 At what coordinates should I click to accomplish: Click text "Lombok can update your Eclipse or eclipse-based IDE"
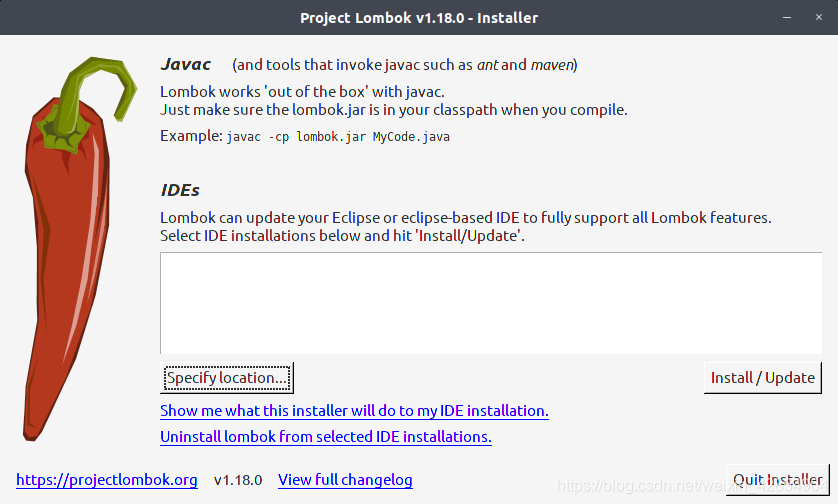pos(340,218)
